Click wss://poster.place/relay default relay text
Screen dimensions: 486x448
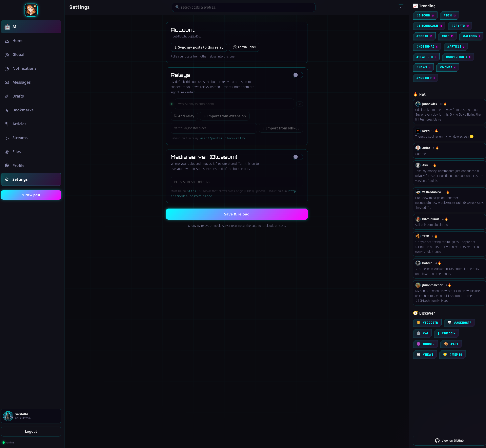[x=222, y=138]
